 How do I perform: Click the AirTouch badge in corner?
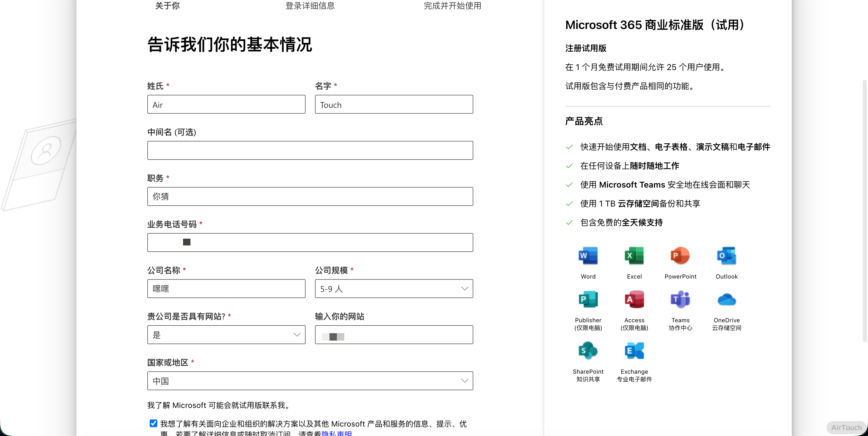846,427
